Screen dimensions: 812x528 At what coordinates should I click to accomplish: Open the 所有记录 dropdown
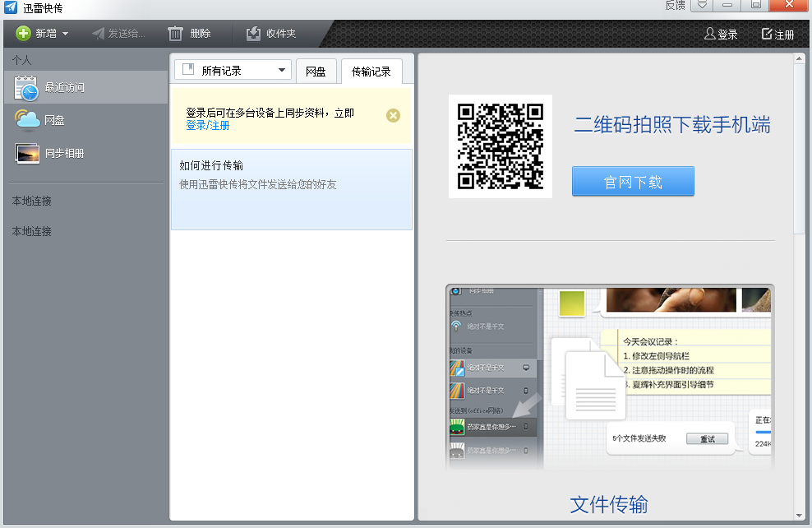233,71
